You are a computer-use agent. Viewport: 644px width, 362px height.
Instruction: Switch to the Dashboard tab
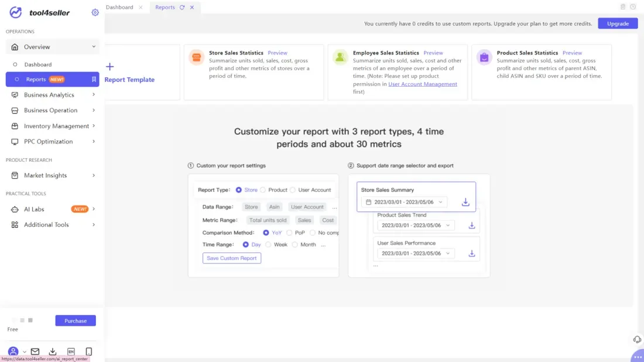[119, 8]
